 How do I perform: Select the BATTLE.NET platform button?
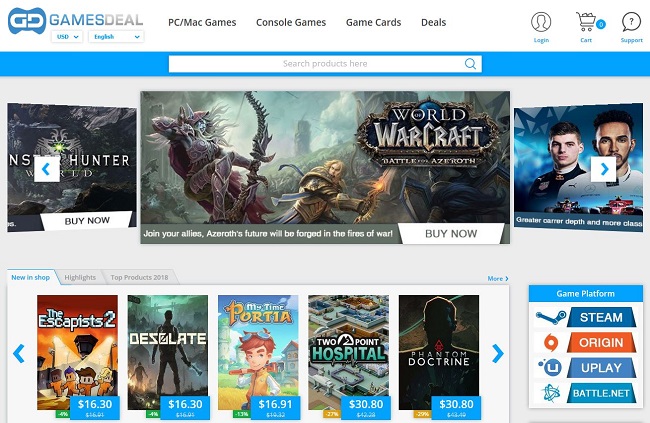[601, 393]
